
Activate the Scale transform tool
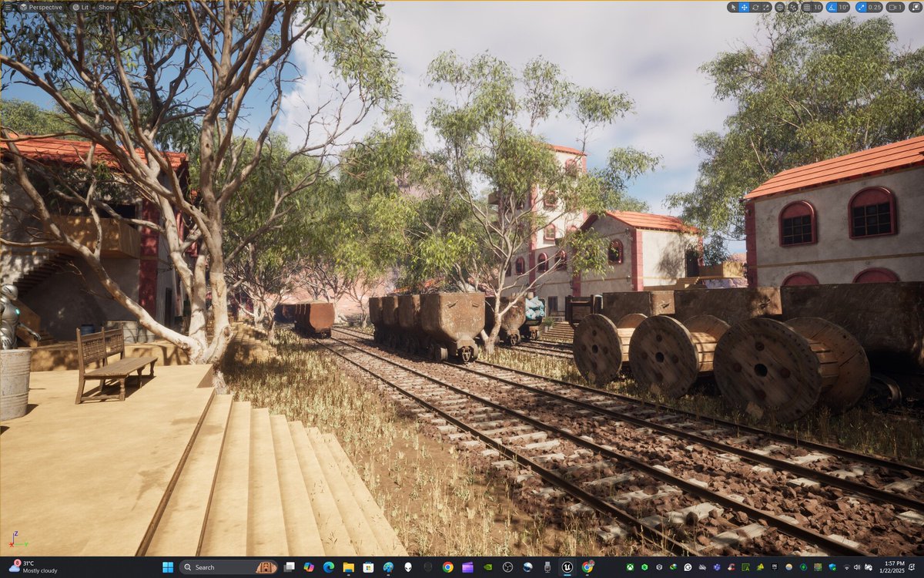pos(765,7)
